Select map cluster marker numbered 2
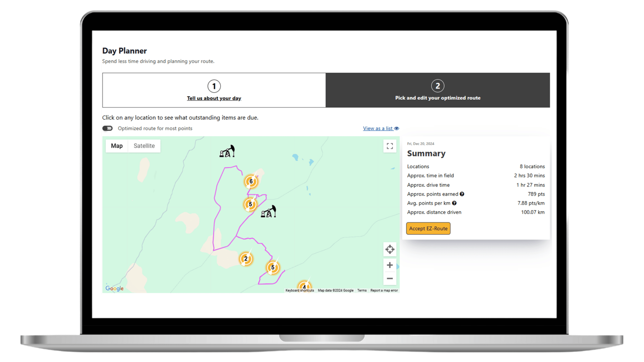Image resolution: width=644 pixels, height=362 pixels. coord(246,259)
